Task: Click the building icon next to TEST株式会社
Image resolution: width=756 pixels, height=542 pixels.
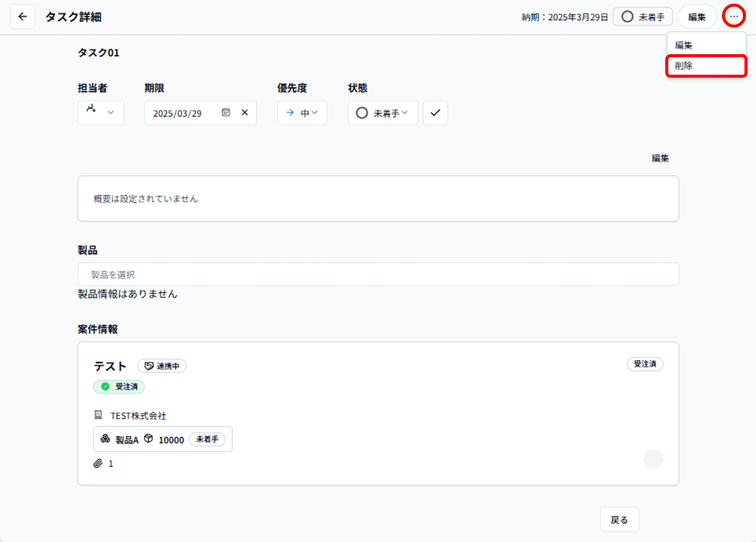Action: click(x=98, y=415)
